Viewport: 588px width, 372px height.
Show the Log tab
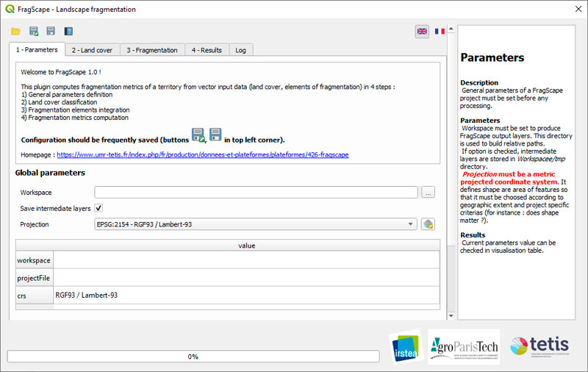point(241,50)
